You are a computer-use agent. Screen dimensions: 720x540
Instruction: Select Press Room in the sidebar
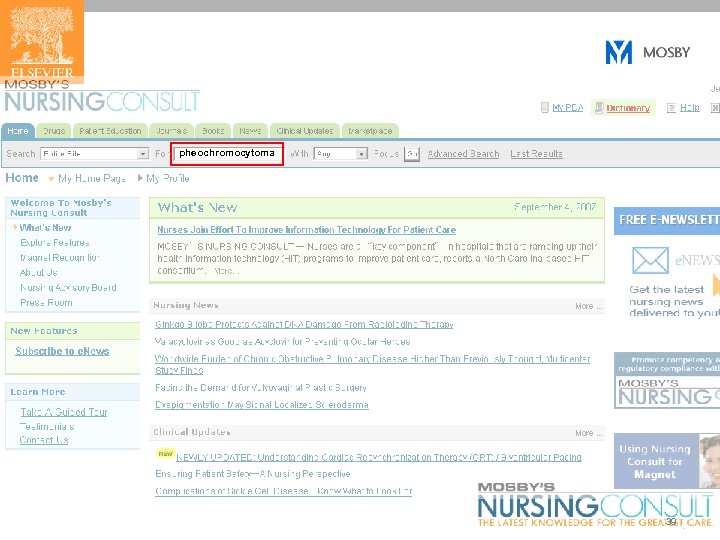click(46, 303)
